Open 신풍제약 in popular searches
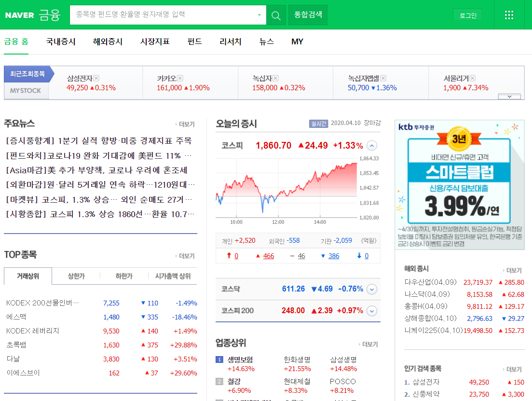 426,394
